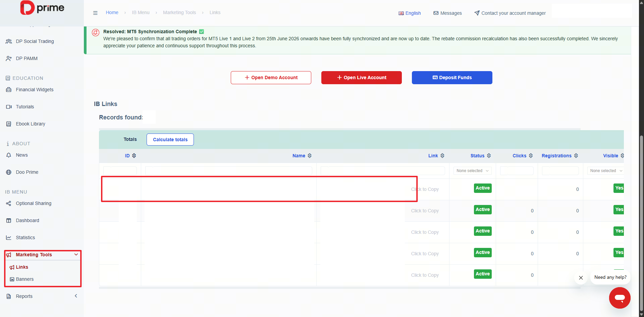Open Dashboard menu item
644x317 pixels.
[x=28, y=220]
